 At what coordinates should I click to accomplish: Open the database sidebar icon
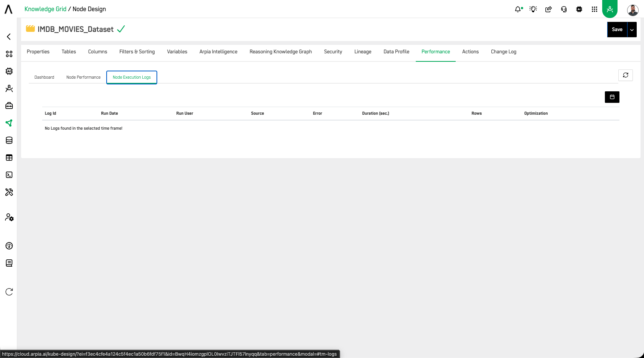[x=9, y=140]
